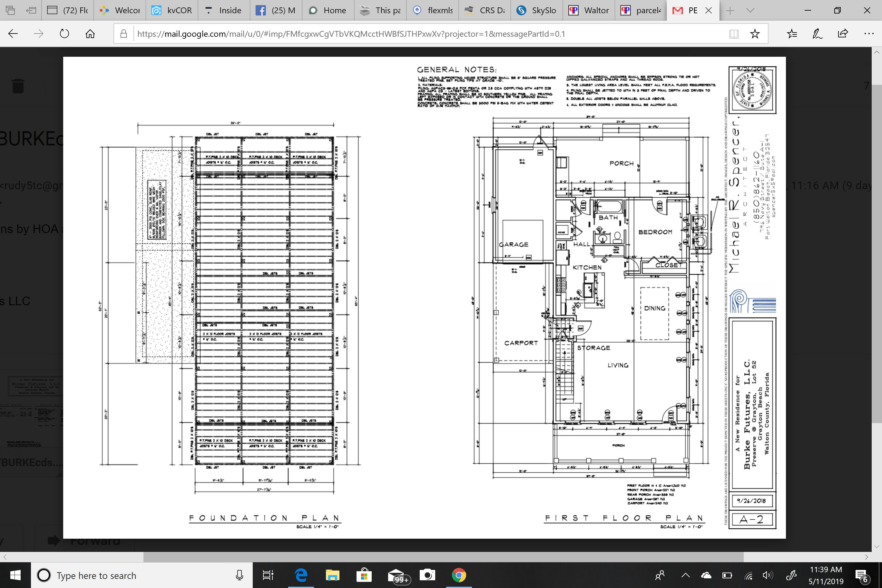Open the Favorites hub icon
This screenshot has height=588, width=882.
tap(792, 34)
